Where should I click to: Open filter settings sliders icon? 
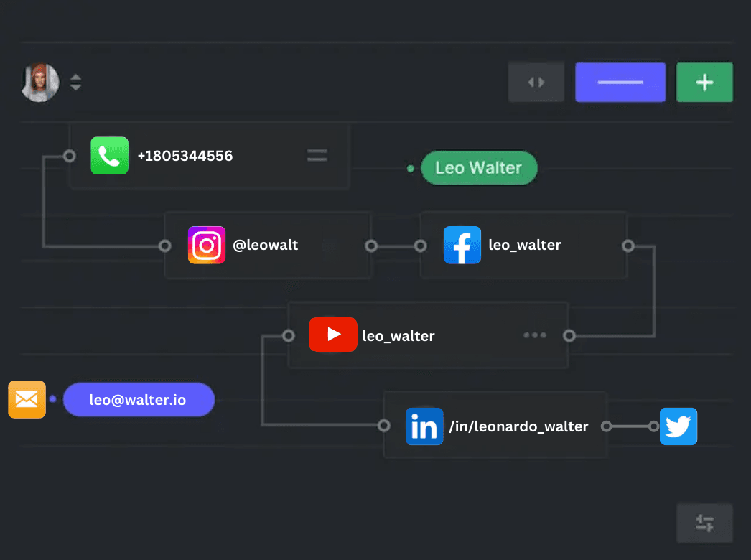coord(704,523)
